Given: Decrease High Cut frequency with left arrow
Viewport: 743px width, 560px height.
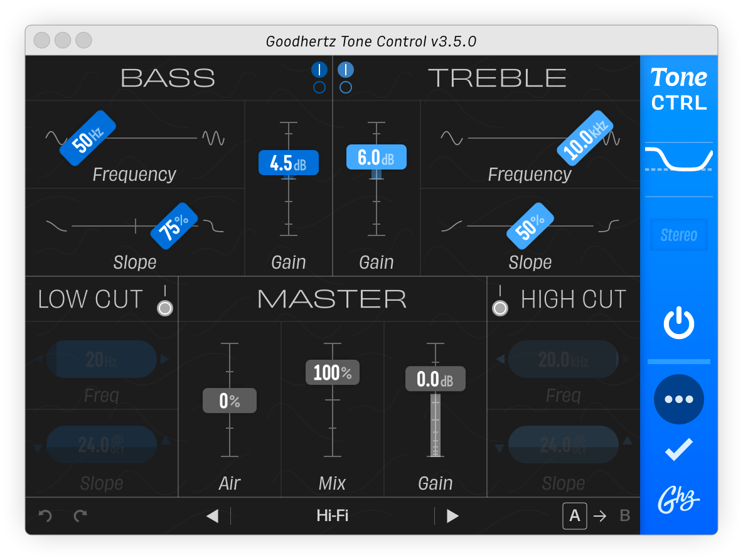Looking at the screenshot, I should pos(500,359).
